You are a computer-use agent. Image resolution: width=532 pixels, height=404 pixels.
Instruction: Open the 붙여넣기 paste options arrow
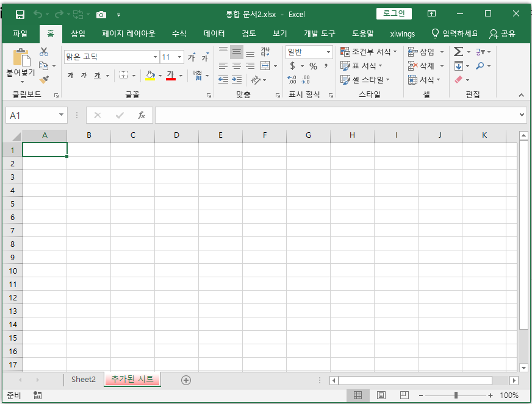pos(22,82)
